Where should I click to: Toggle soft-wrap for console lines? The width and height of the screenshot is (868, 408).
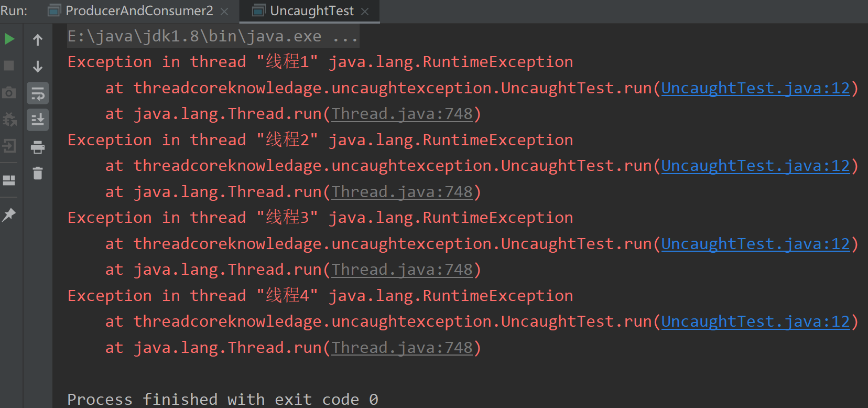pos(37,93)
